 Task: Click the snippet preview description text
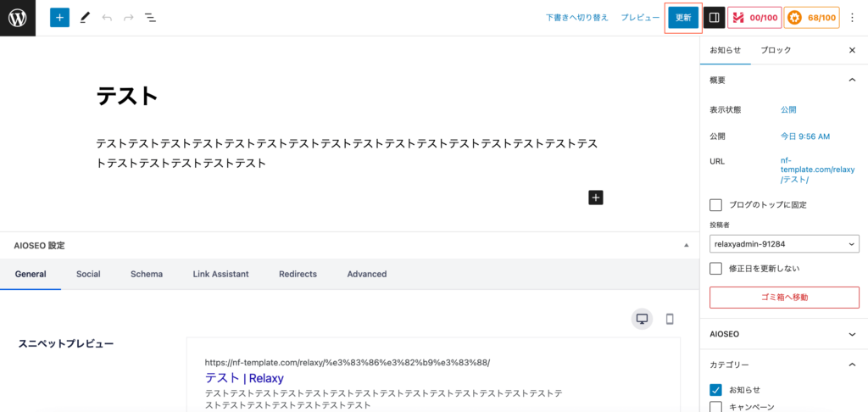[x=383, y=399]
